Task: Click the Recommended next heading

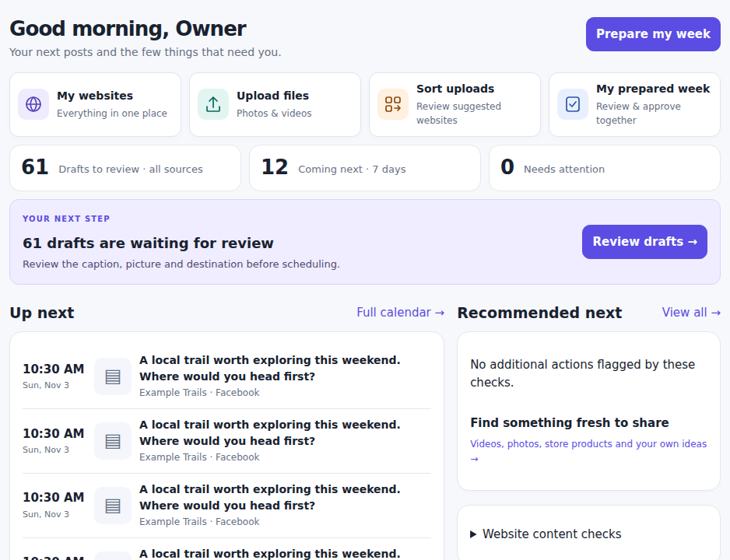Action: point(539,313)
